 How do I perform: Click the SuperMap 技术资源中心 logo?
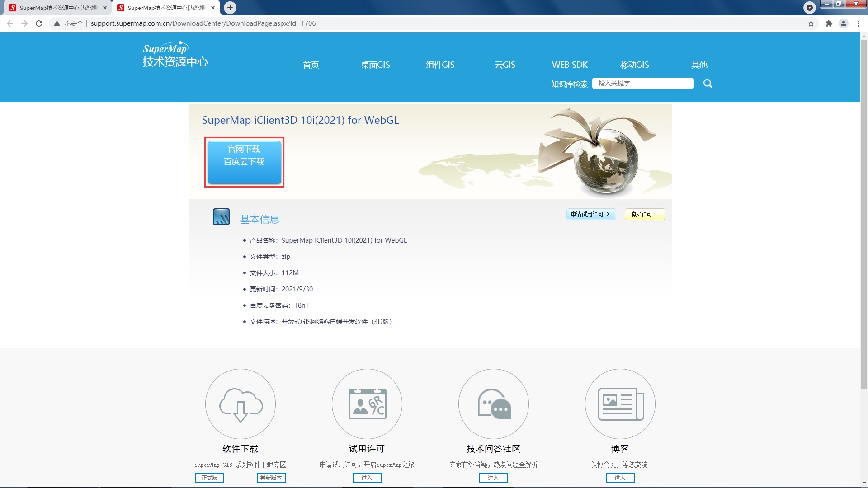point(175,55)
